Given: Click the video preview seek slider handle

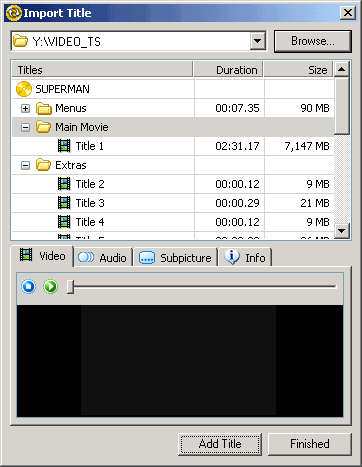Looking at the screenshot, I should 70,287.
